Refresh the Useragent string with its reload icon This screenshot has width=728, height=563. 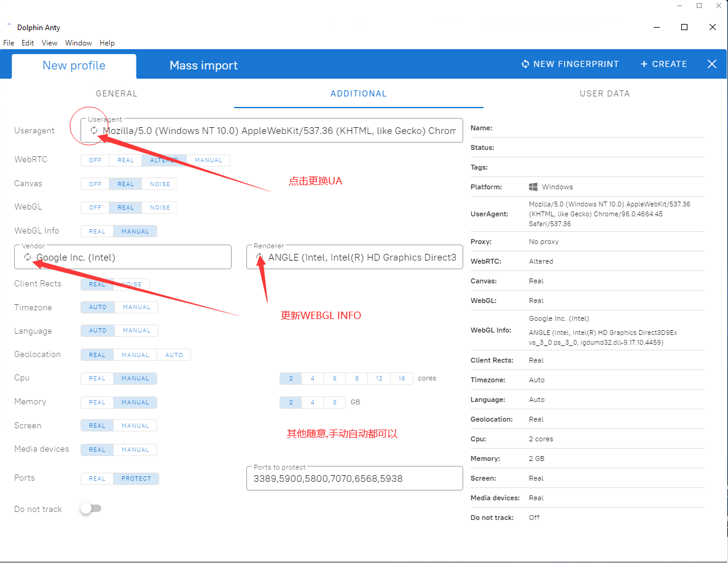[x=94, y=130]
